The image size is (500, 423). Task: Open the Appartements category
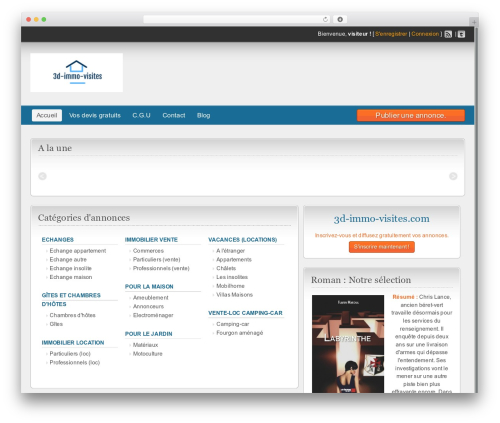tap(234, 259)
